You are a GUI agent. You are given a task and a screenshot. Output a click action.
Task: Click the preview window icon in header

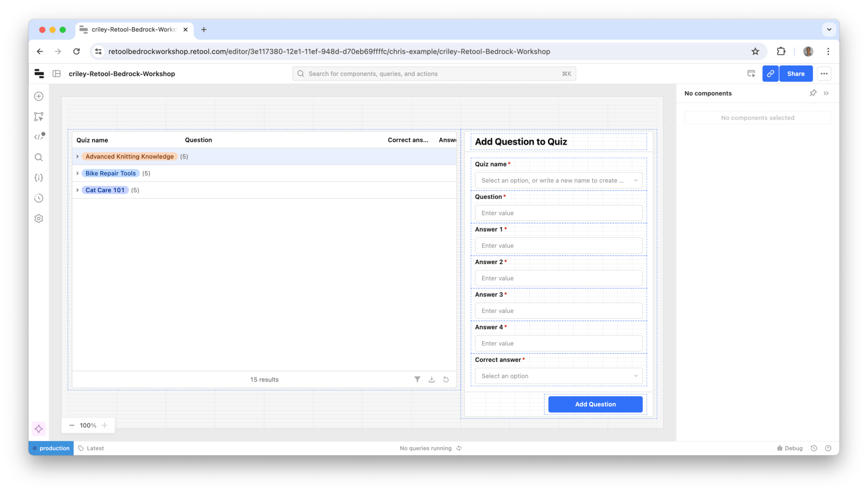click(x=751, y=74)
